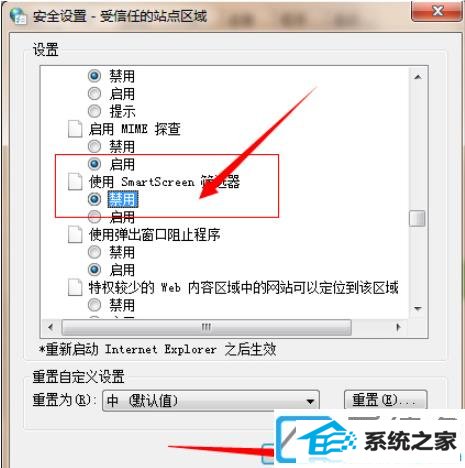Viewport: 465px width, 468px height.
Task: Click the horizontal scrollbar thumb
Action: (206, 327)
